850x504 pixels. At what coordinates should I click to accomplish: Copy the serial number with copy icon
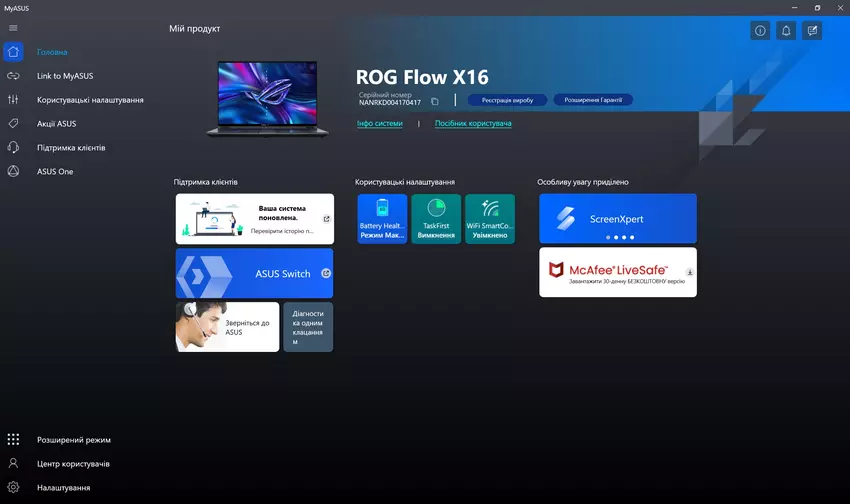[x=435, y=102]
